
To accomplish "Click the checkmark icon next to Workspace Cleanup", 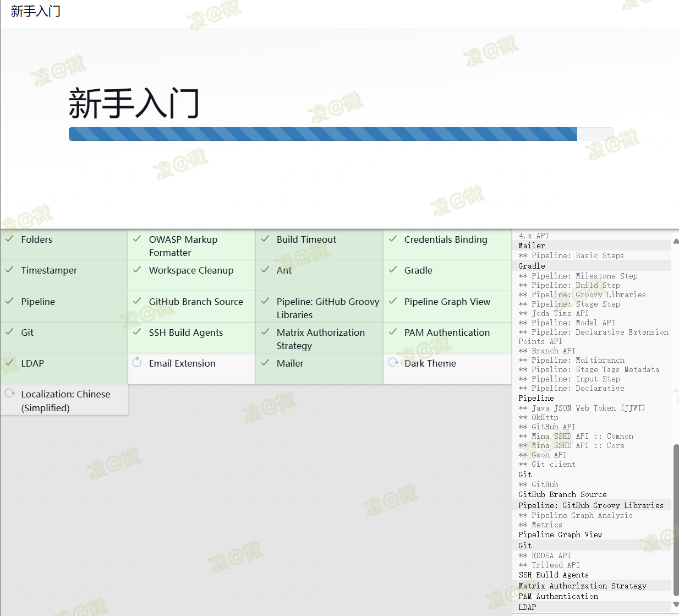I will pyautogui.click(x=137, y=270).
